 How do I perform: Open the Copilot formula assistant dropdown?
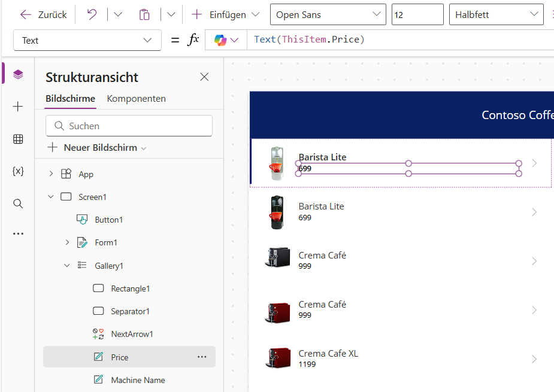(226, 40)
